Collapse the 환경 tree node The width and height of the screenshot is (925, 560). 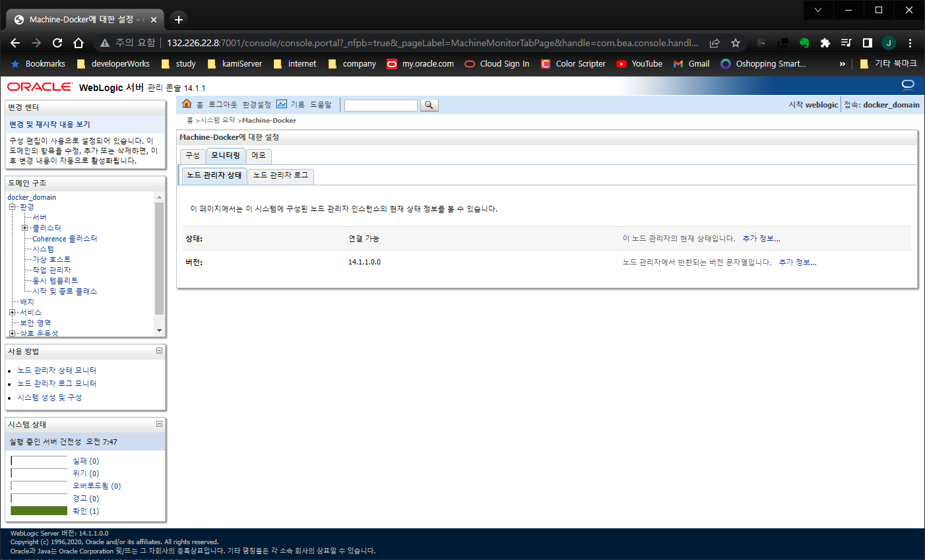pos(13,207)
